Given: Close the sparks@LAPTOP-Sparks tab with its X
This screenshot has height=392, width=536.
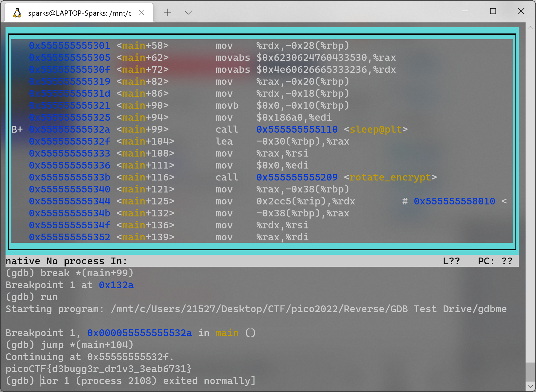Looking at the screenshot, I should click(x=142, y=12).
